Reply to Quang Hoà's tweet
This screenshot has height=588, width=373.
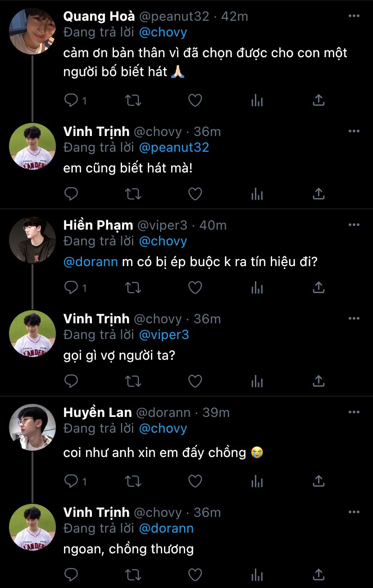(x=71, y=100)
